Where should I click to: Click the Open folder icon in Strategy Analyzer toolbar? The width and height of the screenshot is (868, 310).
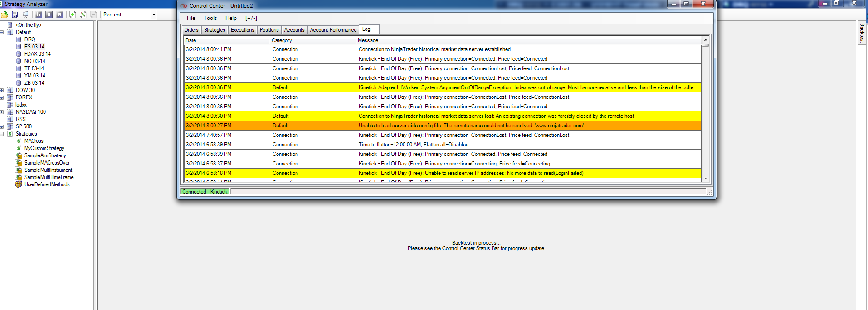tap(5, 15)
